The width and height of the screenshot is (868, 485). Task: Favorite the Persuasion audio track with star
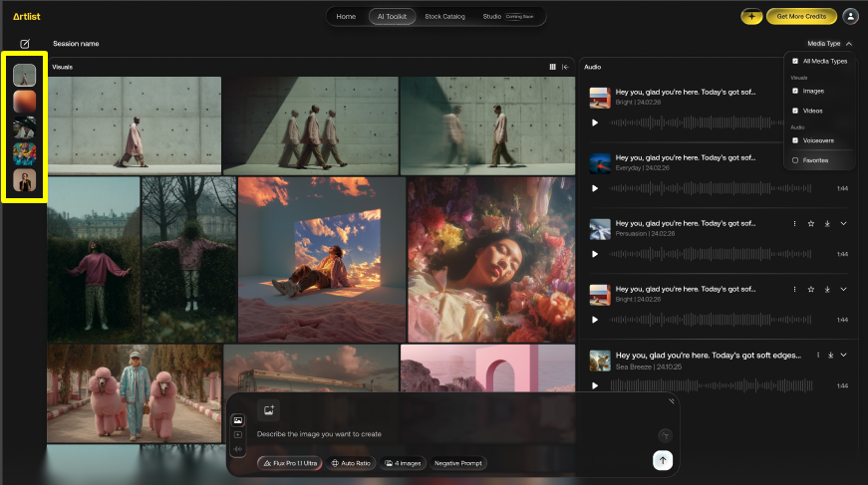coord(811,224)
